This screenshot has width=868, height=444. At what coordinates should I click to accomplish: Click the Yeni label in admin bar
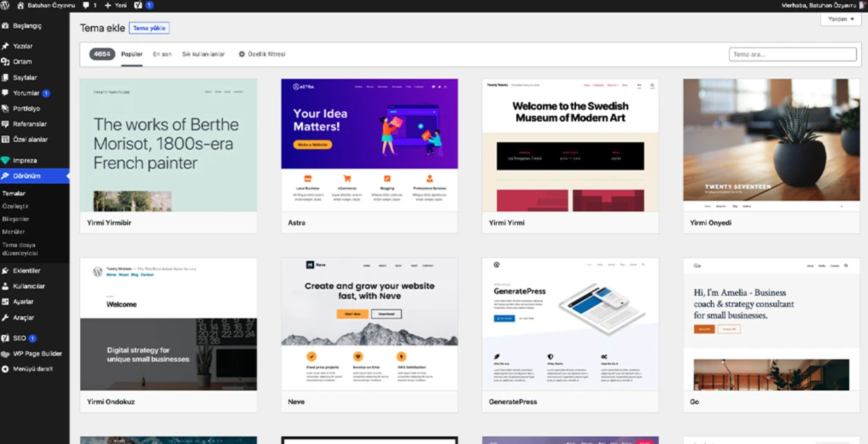point(121,6)
